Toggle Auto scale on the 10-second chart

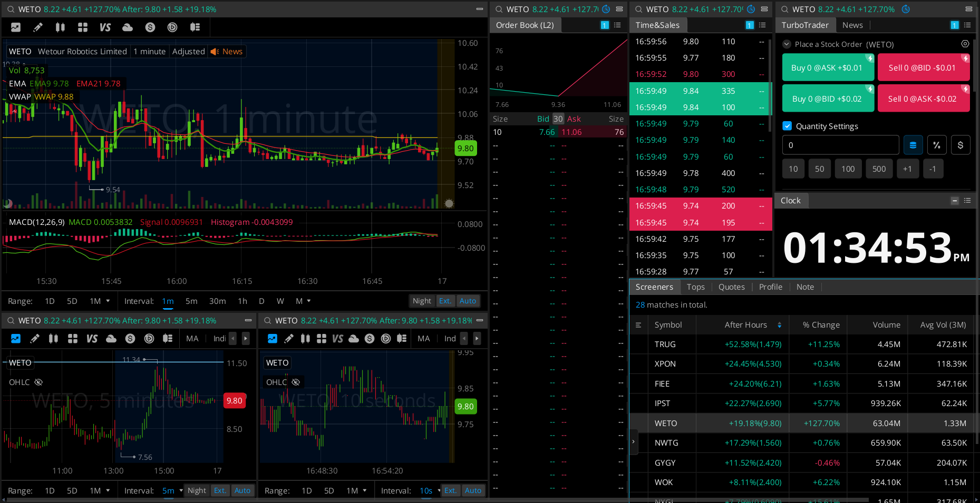[473, 490]
